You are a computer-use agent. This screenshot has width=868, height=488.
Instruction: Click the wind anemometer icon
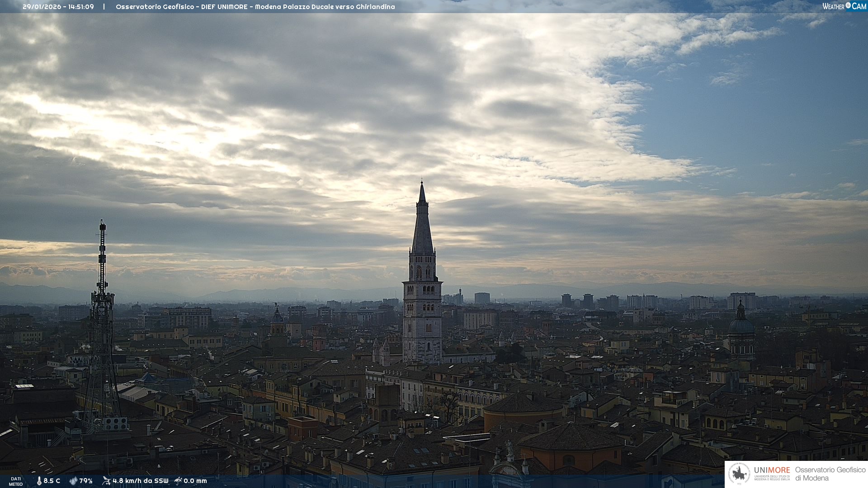point(106,481)
